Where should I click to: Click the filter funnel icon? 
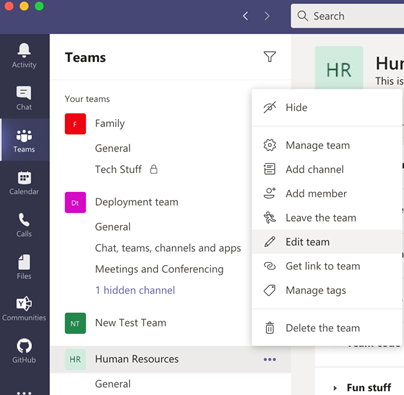coord(270,57)
